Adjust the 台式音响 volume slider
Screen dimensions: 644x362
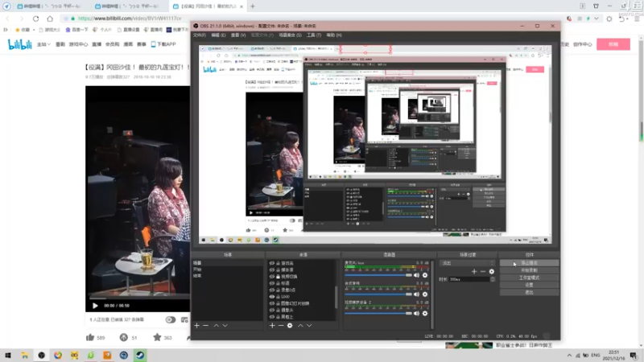coord(378,294)
